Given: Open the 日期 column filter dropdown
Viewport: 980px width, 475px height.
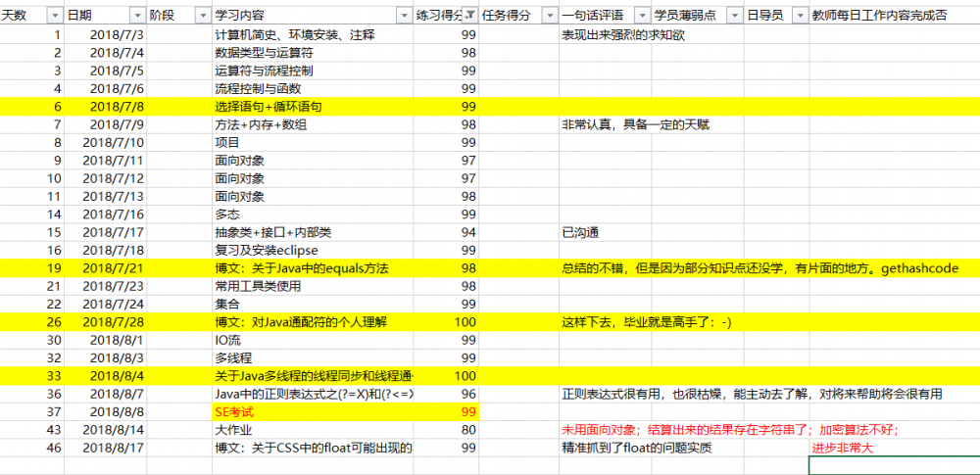Looking at the screenshot, I should 137,16.
